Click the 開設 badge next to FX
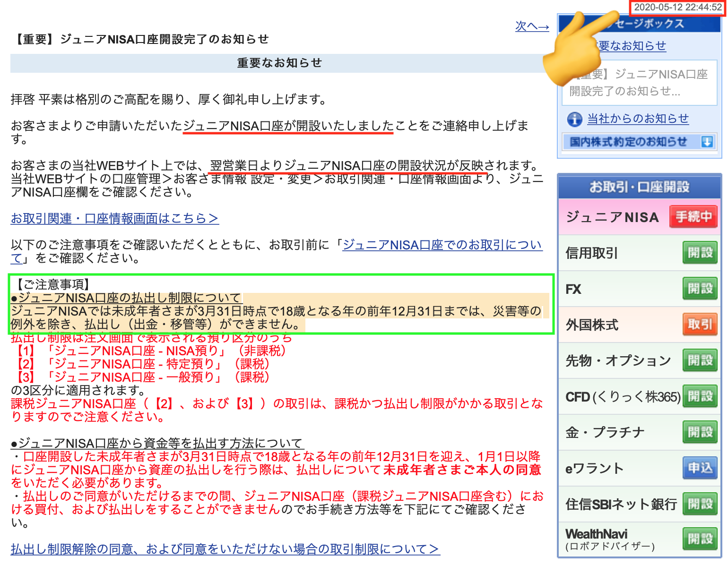 click(700, 289)
